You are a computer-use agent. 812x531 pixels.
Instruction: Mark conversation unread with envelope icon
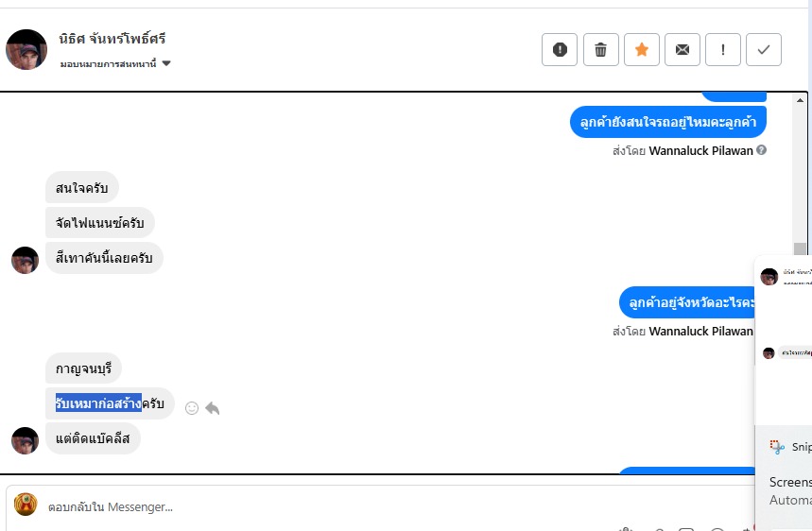point(682,50)
